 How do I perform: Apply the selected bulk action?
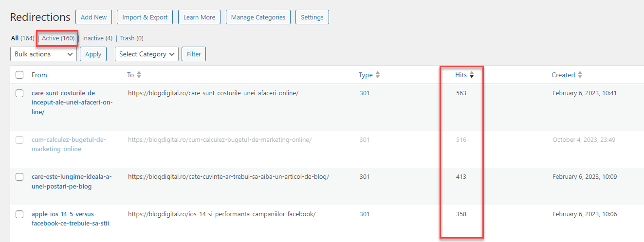(93, 54)
